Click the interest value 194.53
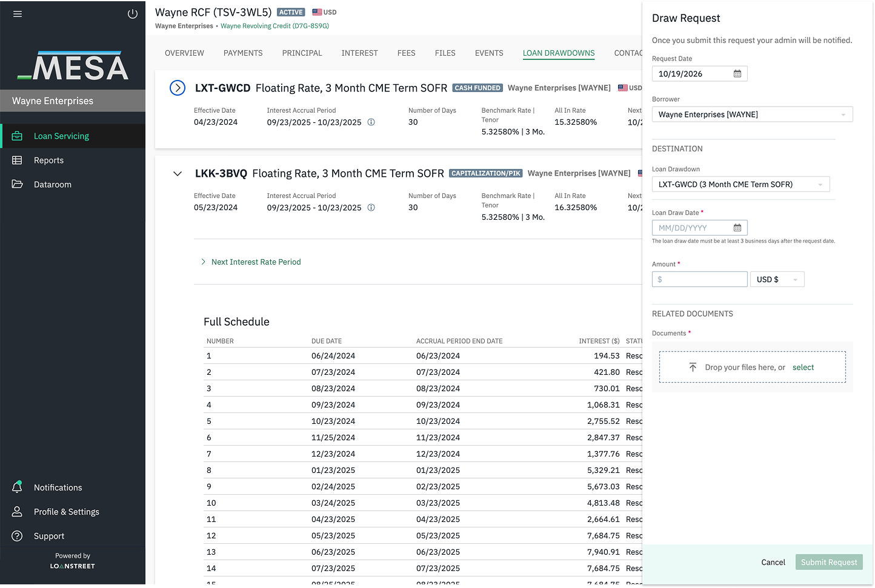The image size is (875, 588). [607, 356]
